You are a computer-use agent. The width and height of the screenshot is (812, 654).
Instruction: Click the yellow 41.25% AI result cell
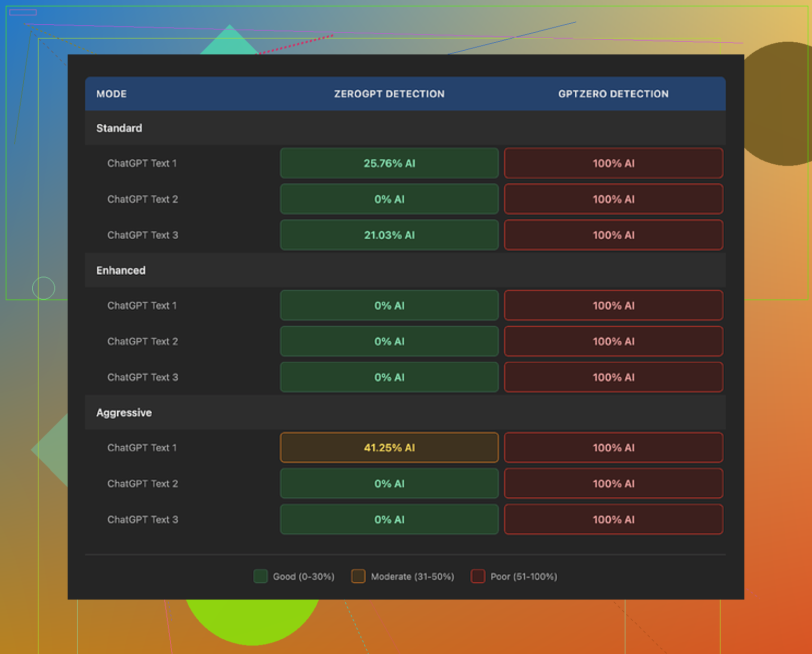pos(389,447)
